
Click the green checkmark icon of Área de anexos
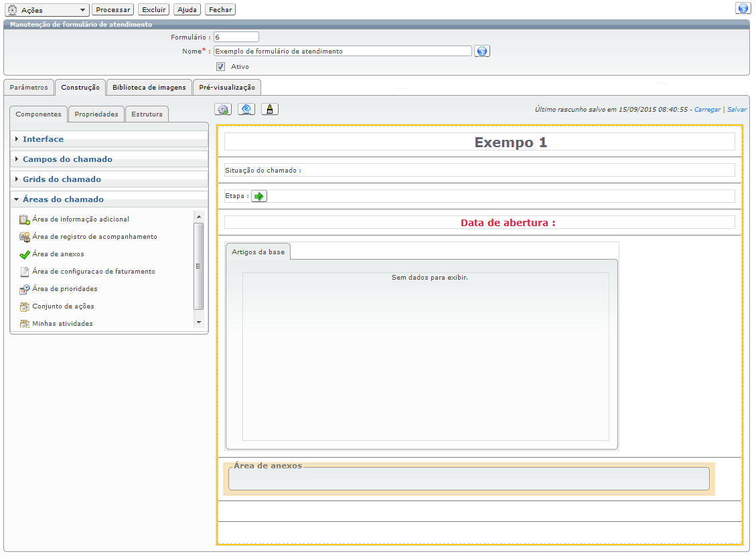(x=25, y=254)
